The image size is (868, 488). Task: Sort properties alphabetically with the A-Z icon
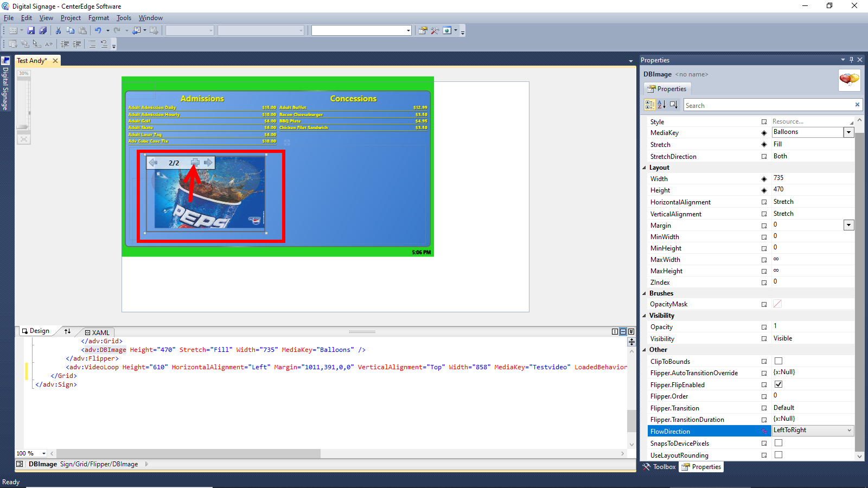tap(661, 105)
